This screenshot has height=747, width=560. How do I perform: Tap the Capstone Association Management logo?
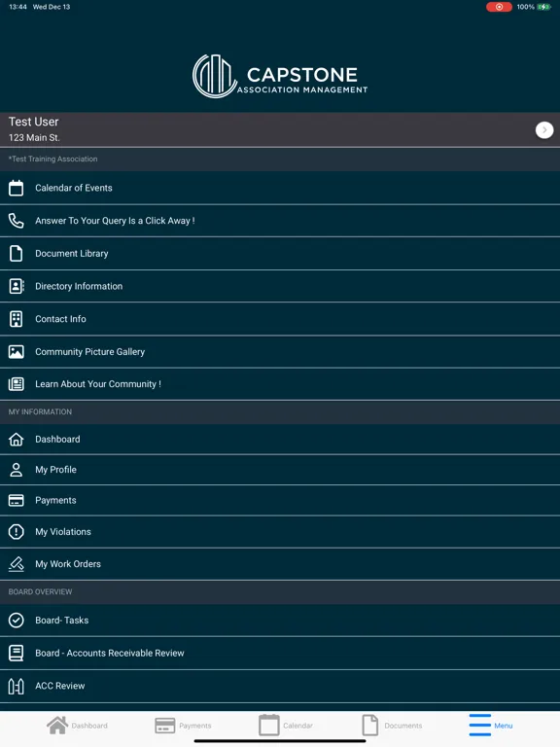click(x=280, y=76)
